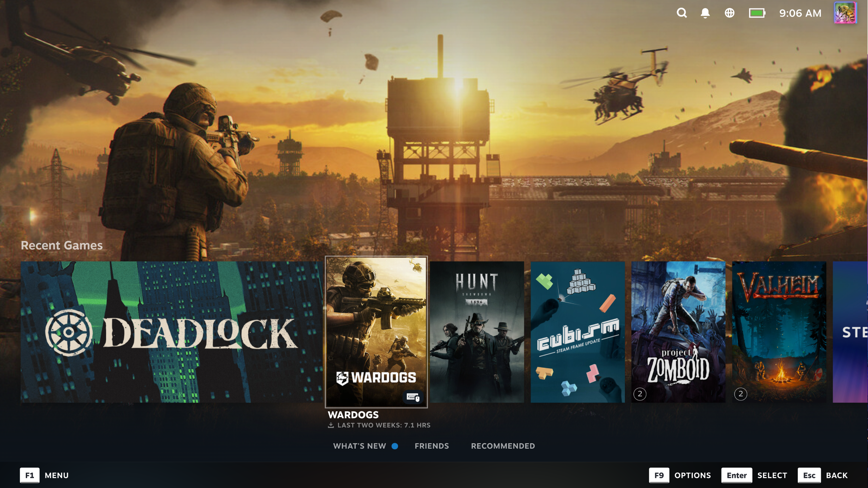Click the globe network icon
The height and width of the screenshot is (488, 868).
pos(729,13)
